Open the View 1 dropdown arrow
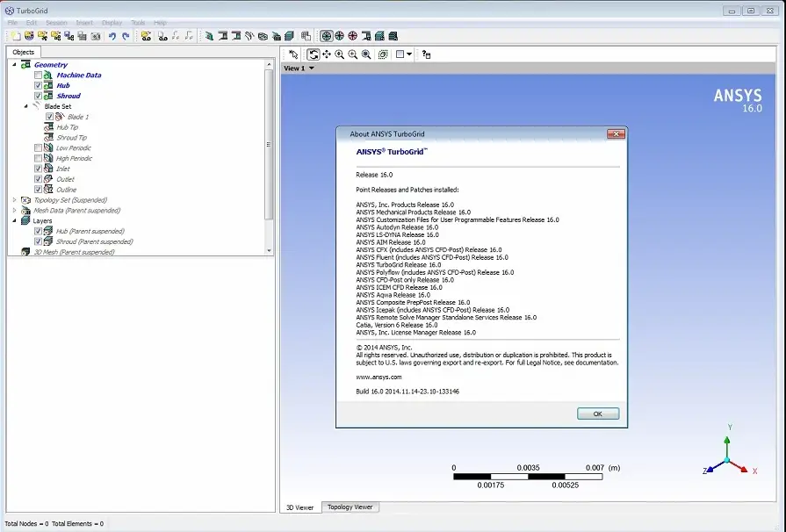 coord(311,68)
